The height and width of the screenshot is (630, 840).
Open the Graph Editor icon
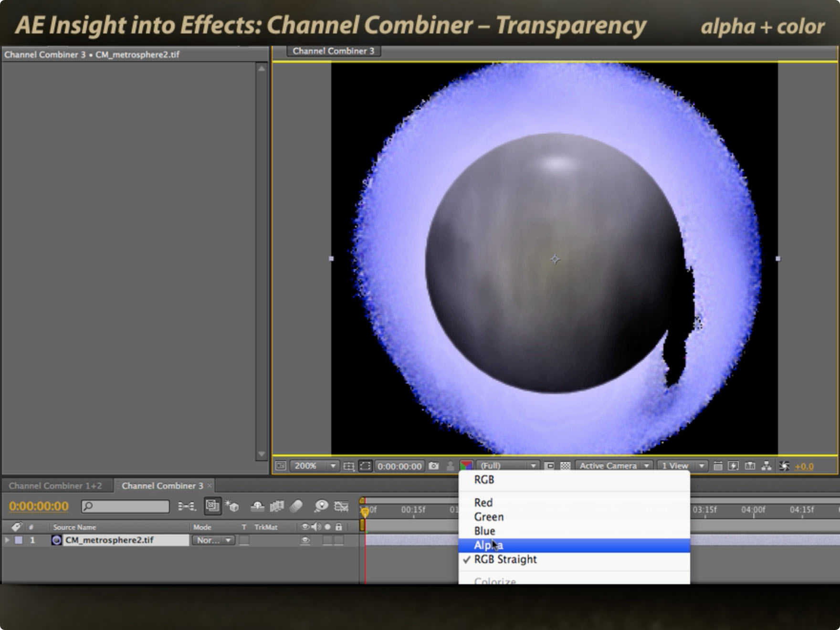[341, 506]
